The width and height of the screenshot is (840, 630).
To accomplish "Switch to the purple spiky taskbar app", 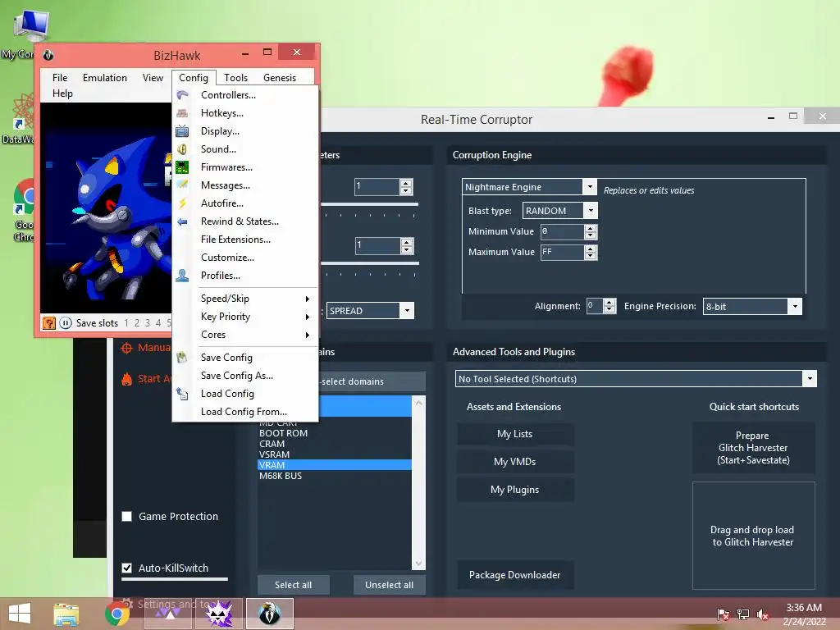I will click(x=219, y=614).
